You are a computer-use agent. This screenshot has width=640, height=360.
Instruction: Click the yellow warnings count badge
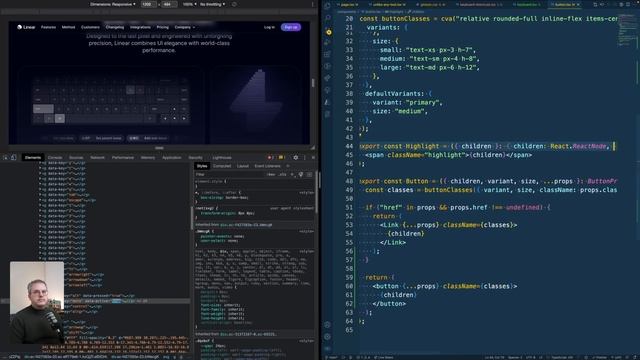tap(281, 158)
